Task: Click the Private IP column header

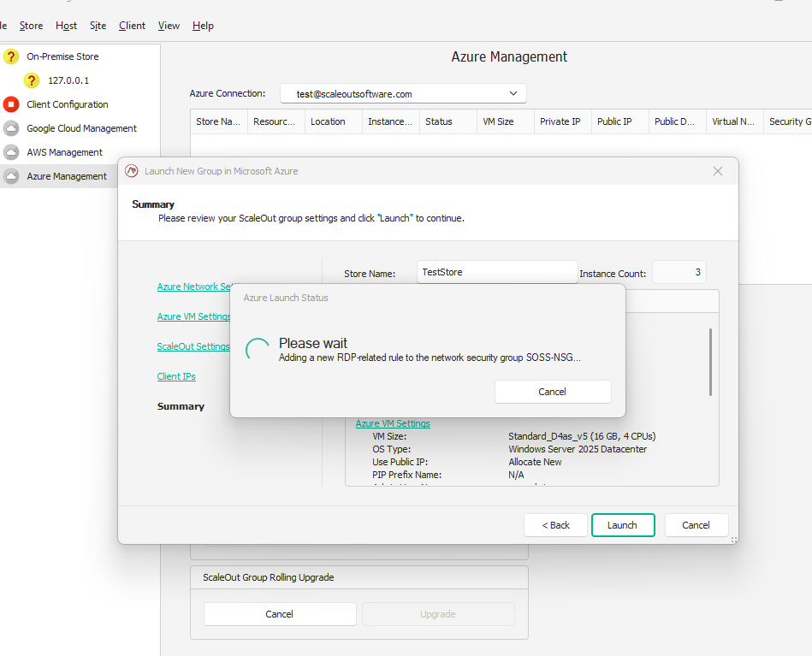Action: point(563,121)
